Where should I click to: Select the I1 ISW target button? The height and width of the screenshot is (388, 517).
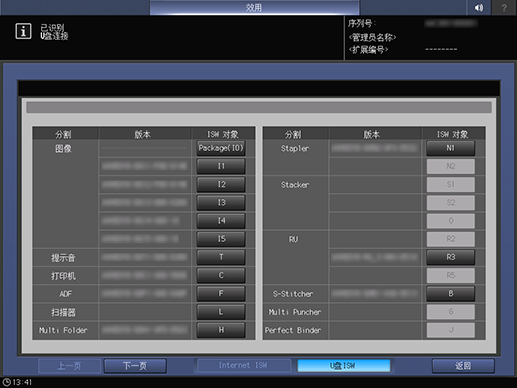click(221, 166)
